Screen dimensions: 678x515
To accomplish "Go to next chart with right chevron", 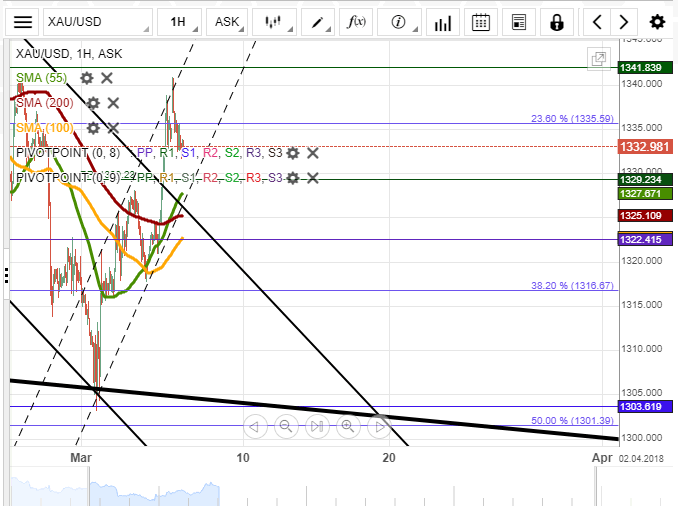I will point(624,22).
